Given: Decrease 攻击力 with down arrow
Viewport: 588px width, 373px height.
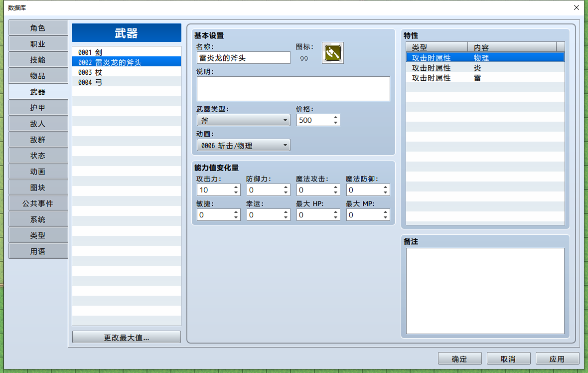Looking at the screenshot, I should coord(236,192).
